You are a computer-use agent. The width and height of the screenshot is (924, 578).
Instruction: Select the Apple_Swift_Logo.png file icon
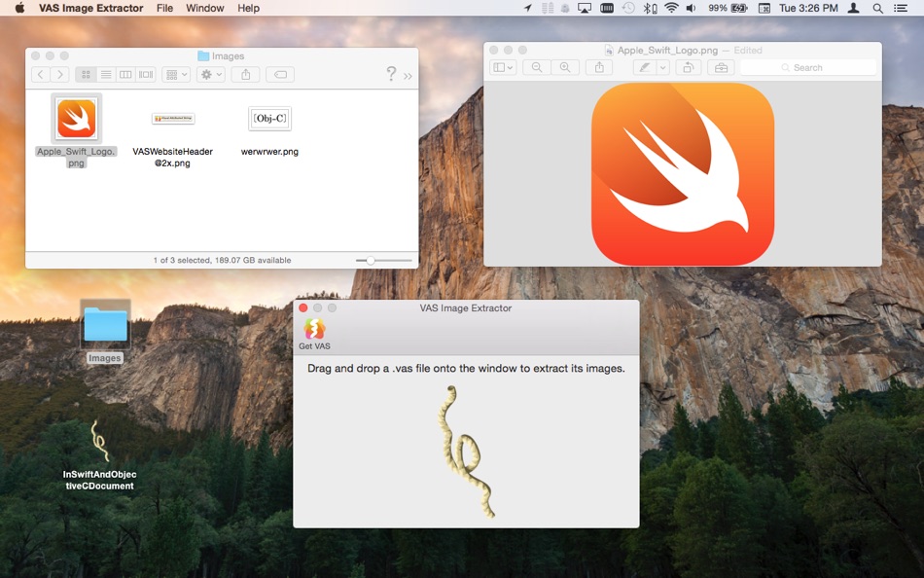pyautogui.click(x=77, y=119)
